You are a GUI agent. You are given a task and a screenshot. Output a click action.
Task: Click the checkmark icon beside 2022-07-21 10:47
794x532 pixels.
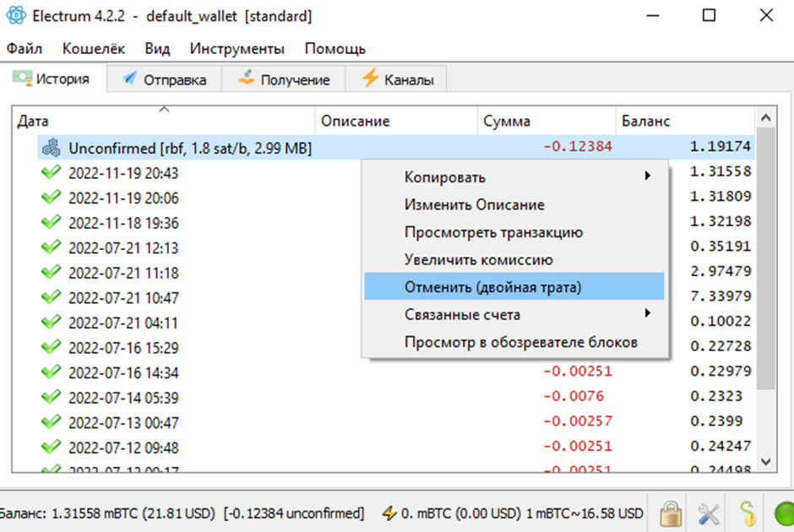coord(52,297)
